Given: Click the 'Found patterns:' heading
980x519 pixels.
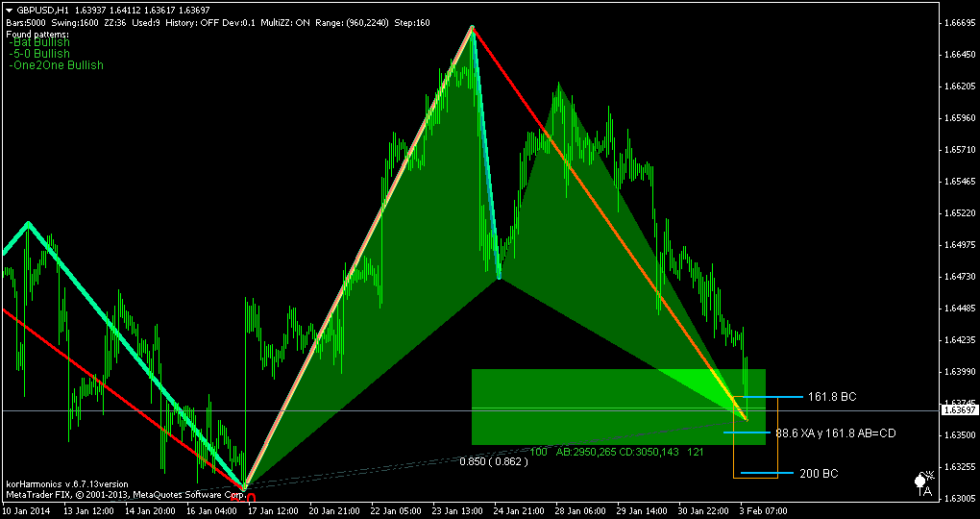Looking at the screenshot, I should click(x=37, y=33).
